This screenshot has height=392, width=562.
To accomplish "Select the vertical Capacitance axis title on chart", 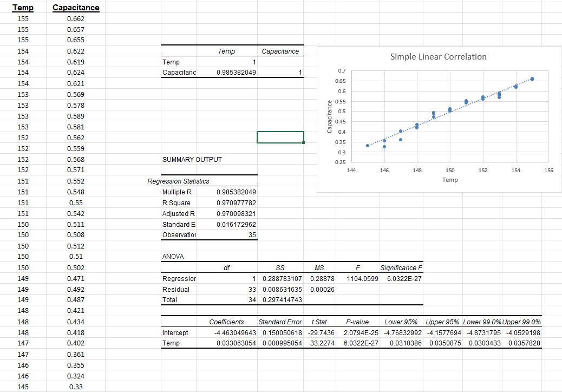I will tap(329, 116).
